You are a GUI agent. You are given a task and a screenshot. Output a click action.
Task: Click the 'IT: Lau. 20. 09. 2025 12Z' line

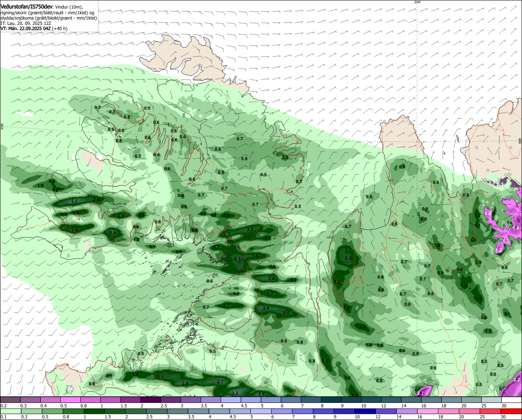(x=26, y=23)
